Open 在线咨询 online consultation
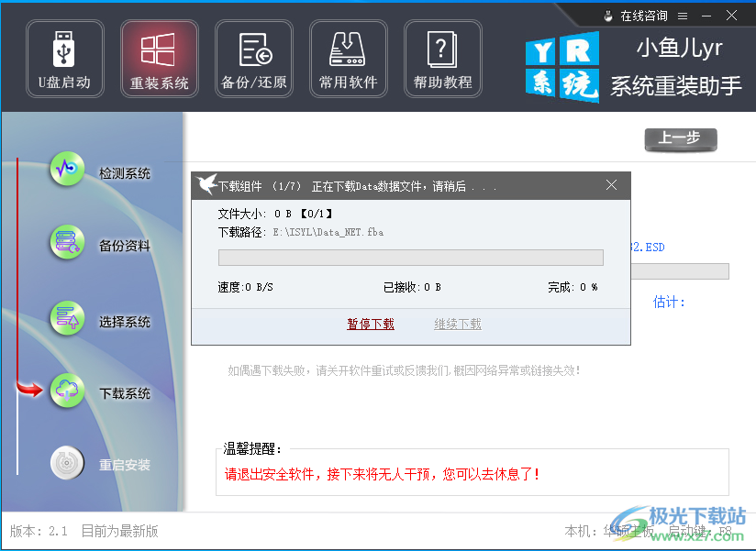The width and height of the screenshot is (756, 551). tap(644, 15)
